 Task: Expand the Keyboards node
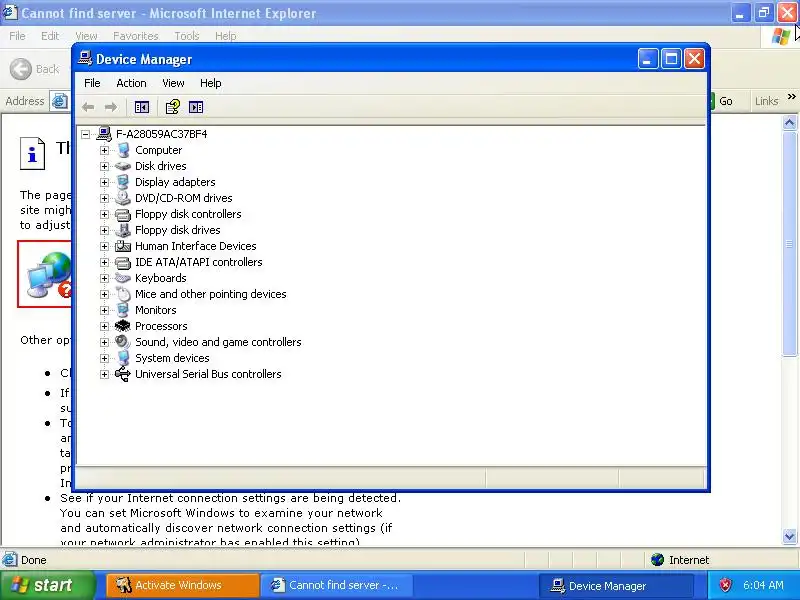105,278
